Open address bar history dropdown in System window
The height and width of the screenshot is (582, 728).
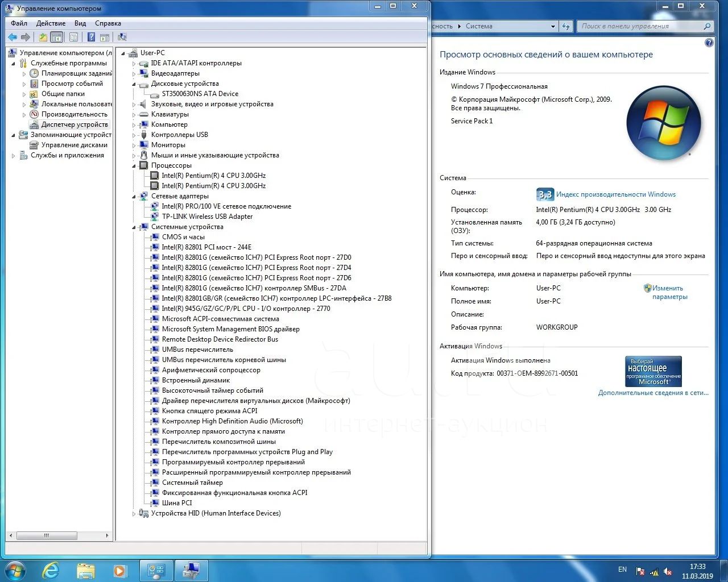553,26
